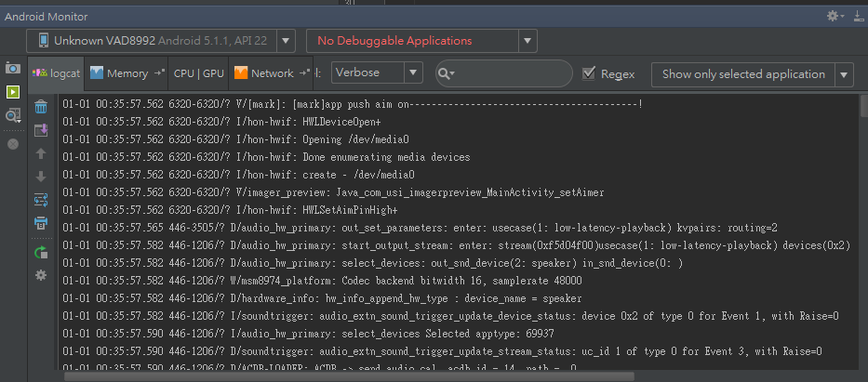Toggle soft wraps icon in logcat toolbar
Viewport: 868px width, 382px height.
point(41,200)
